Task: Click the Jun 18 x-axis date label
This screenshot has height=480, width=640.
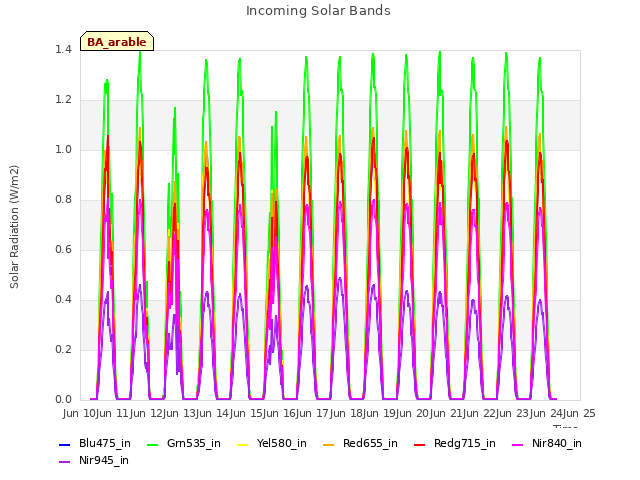Action: [x=347, y=413]
